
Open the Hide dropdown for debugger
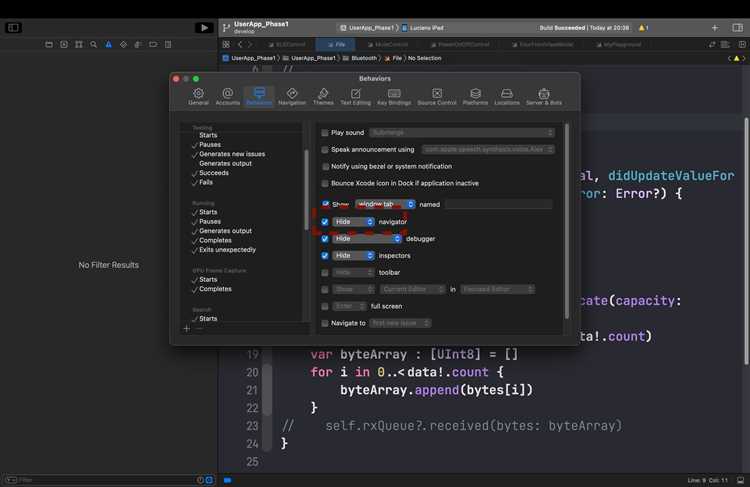pos(367,239)
